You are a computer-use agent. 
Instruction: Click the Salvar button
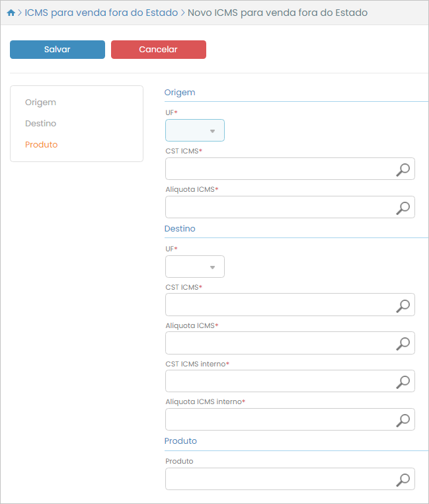[x=58, y=50]
